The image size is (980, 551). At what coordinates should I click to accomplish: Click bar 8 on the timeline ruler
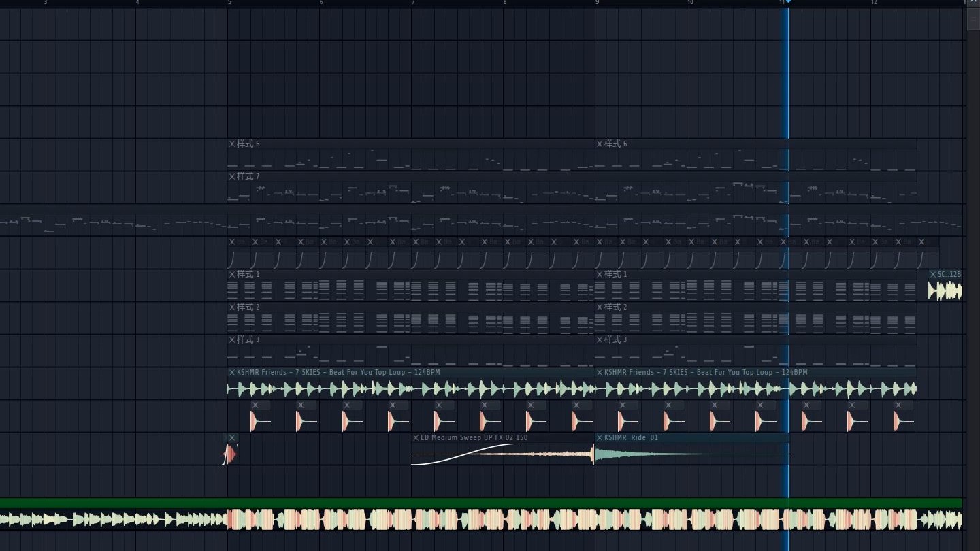click(x=505, y=3)
